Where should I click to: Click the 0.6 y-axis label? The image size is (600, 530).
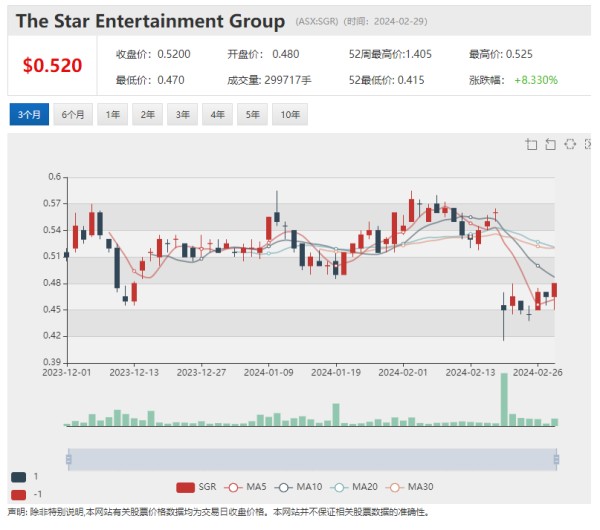pos(54,177)
